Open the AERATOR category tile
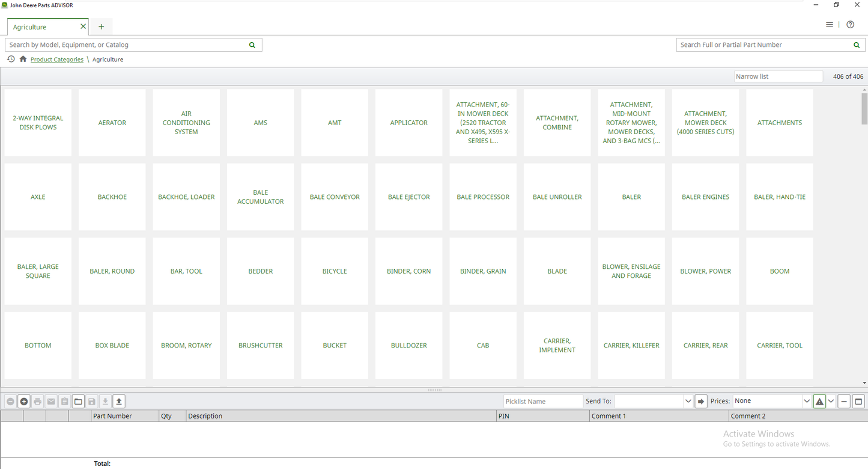Image resolution: width=868 pixels, height=469 pixels. coord(112,123)
